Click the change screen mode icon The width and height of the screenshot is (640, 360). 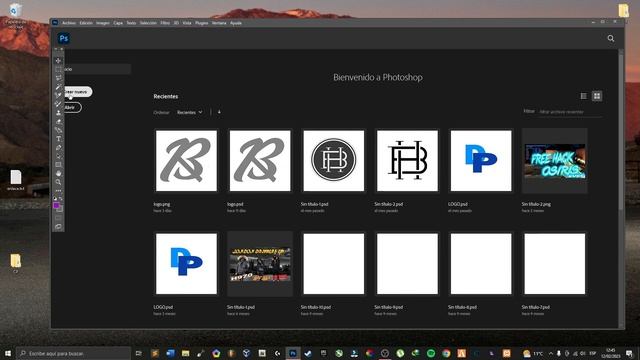[x=58, y=226]
